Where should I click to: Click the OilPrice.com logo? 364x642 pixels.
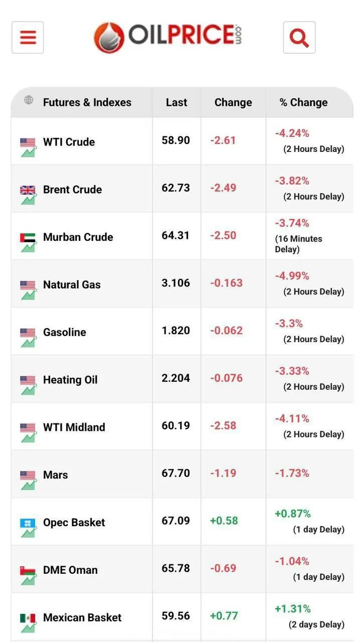168,37
